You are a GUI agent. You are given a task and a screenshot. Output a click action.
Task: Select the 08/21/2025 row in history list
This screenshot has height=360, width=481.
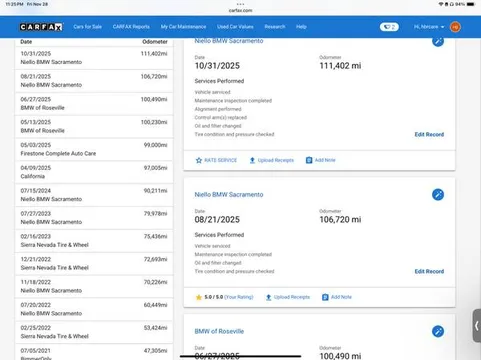(x=94, y=81)
